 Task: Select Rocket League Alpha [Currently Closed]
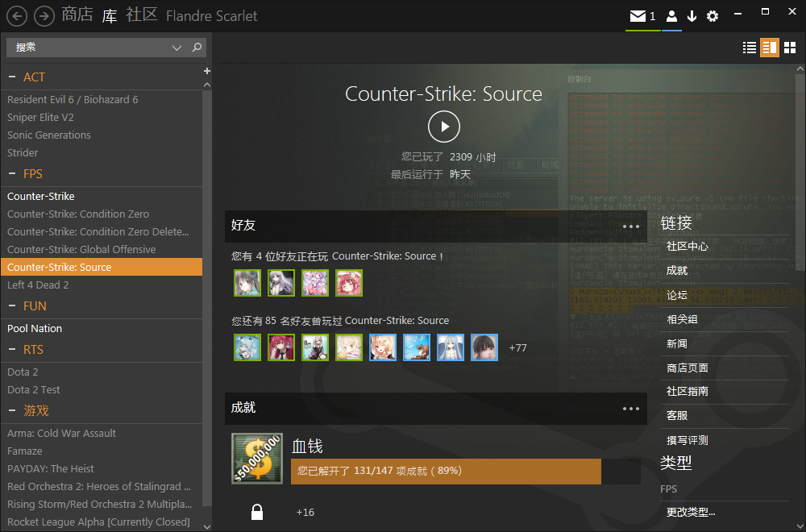(102, 522)
